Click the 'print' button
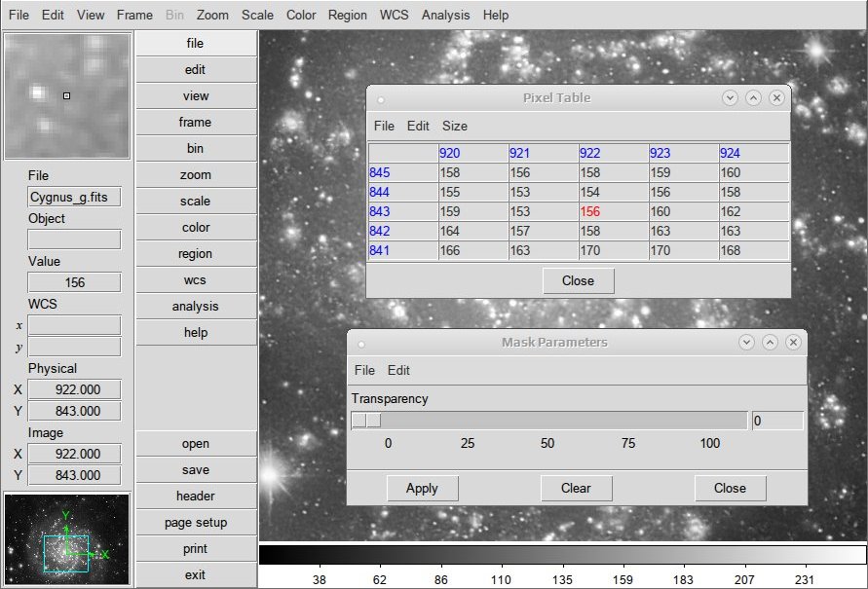The height and width of the screenshot is (589, 868). coord(196,549)
